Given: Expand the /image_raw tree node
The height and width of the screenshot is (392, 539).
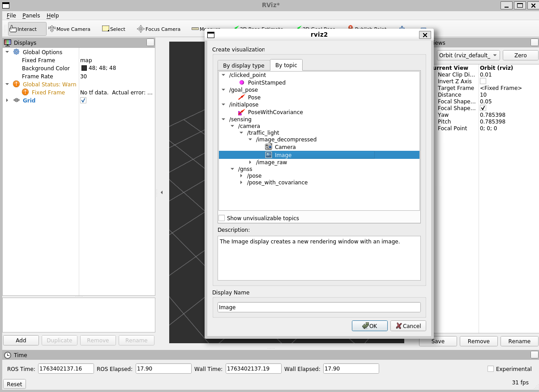Looking at the screenshot, I should (x=251, y=162).
